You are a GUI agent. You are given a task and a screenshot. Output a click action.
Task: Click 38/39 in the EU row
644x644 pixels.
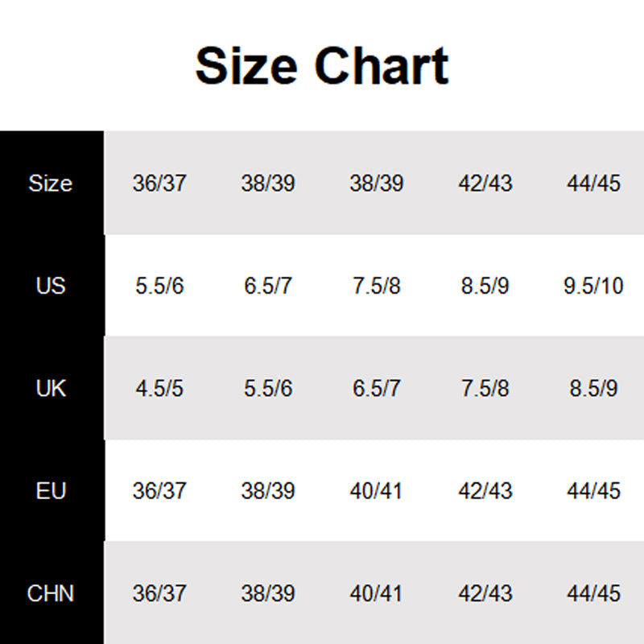(268, 491)
